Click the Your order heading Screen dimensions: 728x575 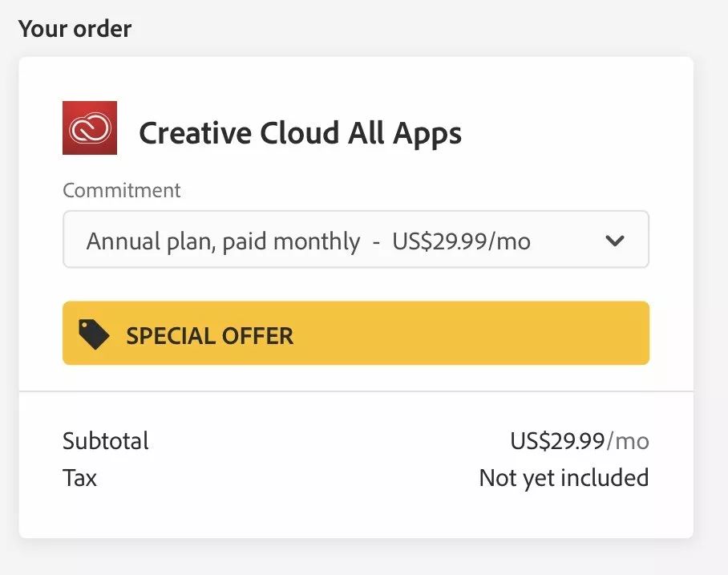pos(75,29)
